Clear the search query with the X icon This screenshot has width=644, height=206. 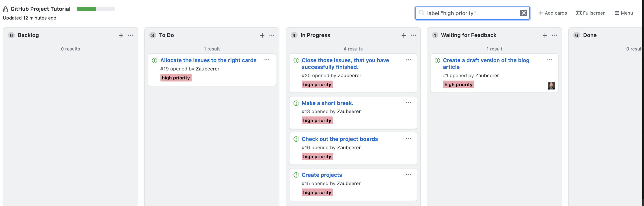(x=523, y=13)
